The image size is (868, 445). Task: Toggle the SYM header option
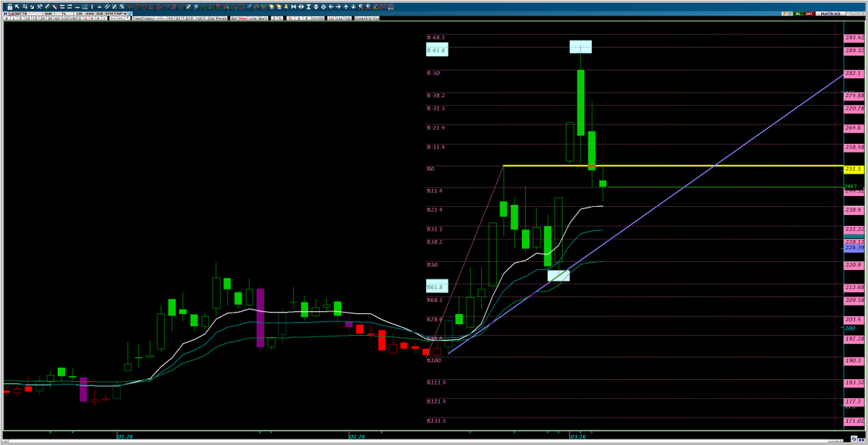pyautogui.click(x=109, y=14)
